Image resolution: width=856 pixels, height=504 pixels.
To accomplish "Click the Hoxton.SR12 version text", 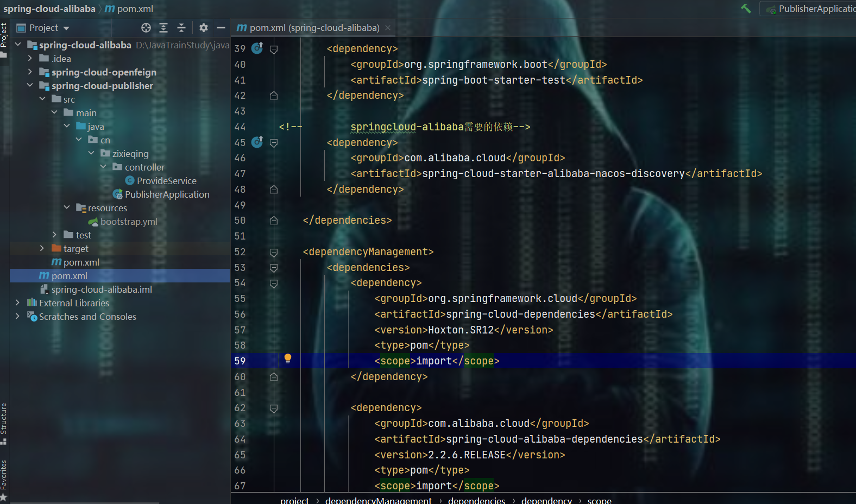I will 461,330.
